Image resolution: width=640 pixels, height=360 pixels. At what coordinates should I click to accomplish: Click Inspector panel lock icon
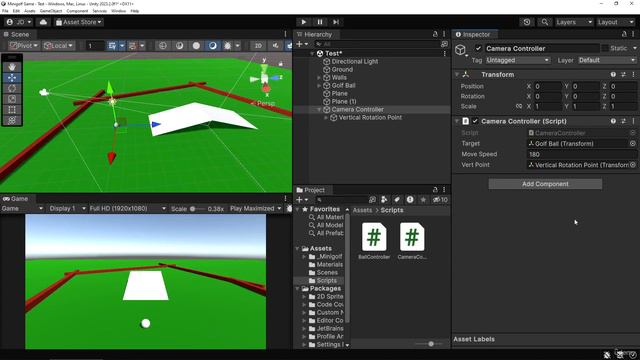624,34
